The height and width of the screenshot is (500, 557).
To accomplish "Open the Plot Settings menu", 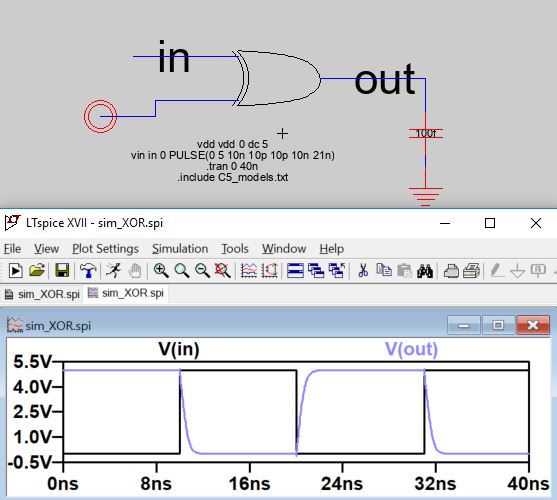I will pos(106,249).
